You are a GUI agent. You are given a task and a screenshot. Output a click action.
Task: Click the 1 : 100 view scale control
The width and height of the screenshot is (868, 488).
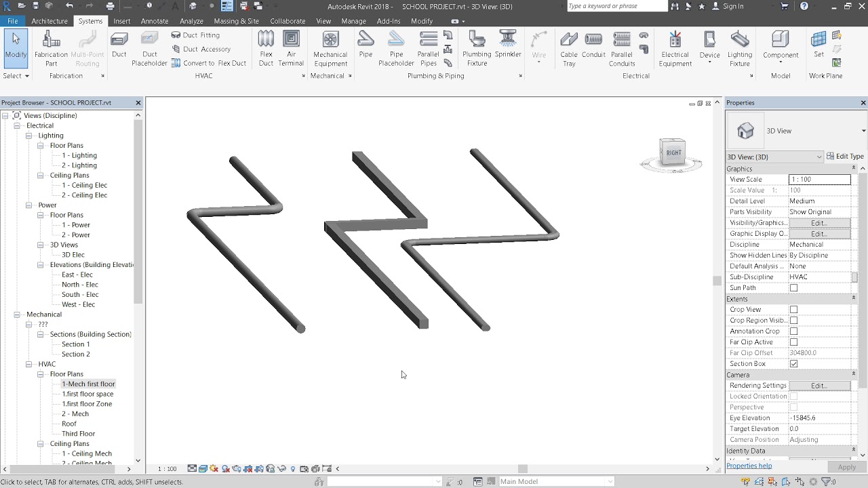[x=167, y=469]
